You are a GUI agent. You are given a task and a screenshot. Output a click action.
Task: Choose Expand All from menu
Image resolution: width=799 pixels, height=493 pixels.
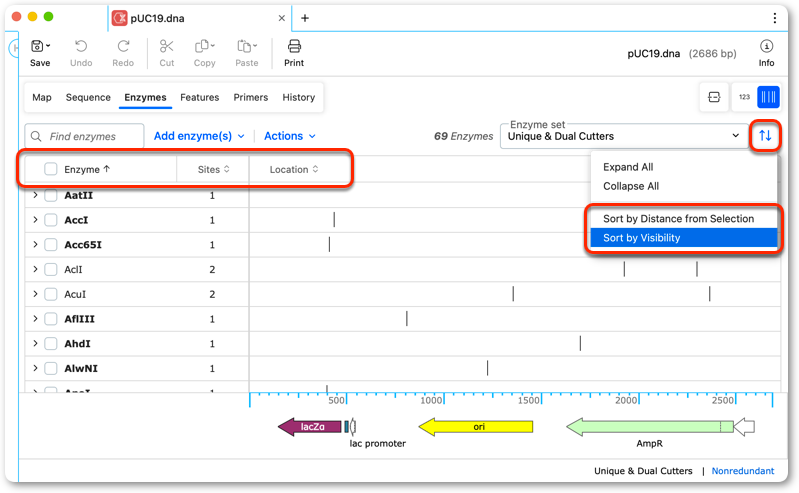click(628, 167)
